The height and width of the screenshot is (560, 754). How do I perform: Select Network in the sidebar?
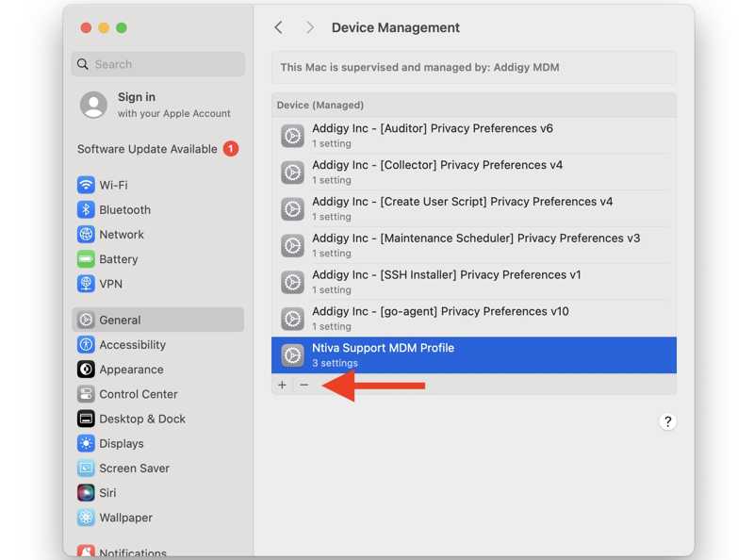(x=157, y=235)
